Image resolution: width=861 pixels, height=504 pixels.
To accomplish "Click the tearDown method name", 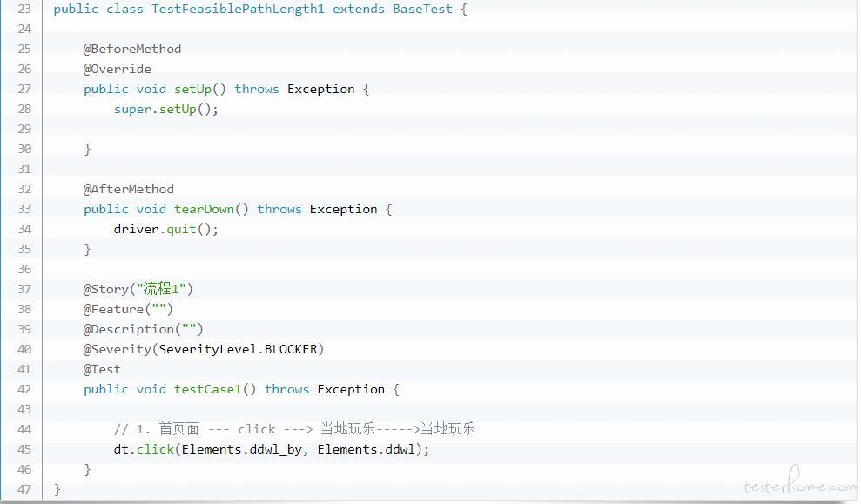I will pyautogui.click(x=204, y=209).
